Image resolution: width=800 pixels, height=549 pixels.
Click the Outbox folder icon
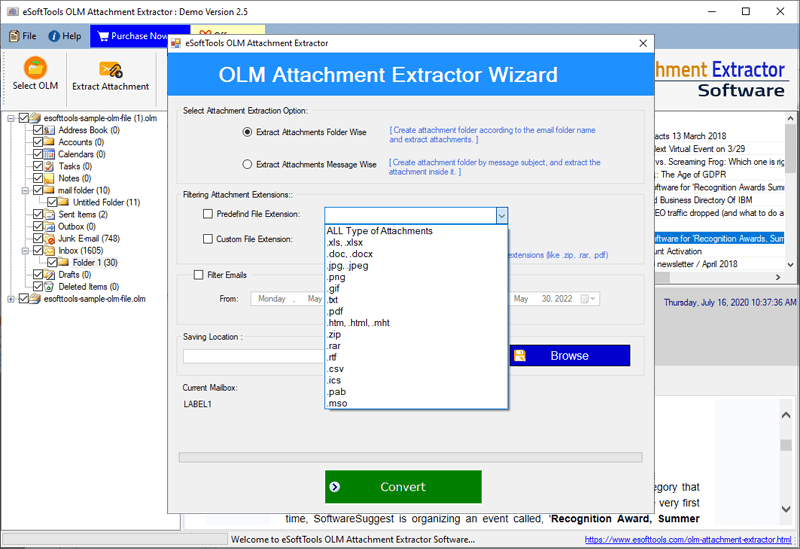pyautogui.click(x=49, y=227)
